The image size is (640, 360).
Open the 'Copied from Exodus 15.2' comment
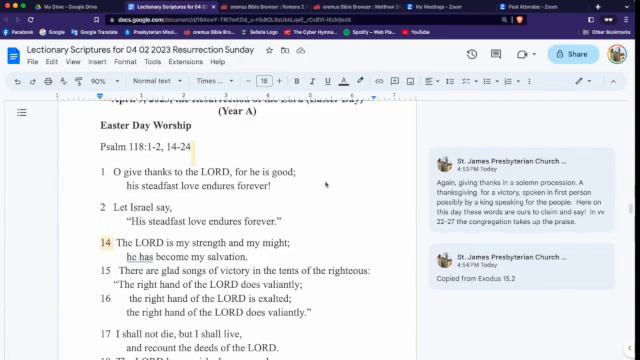coord(522,267)
